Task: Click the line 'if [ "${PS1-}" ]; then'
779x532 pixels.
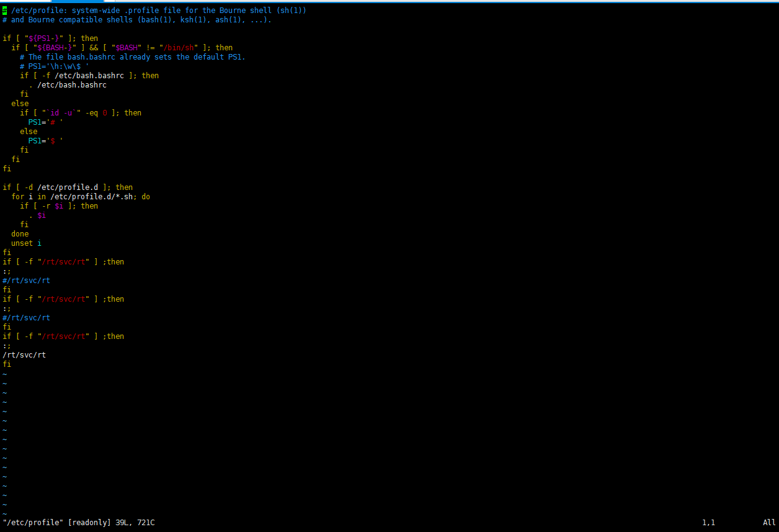Action: point(50,38)
